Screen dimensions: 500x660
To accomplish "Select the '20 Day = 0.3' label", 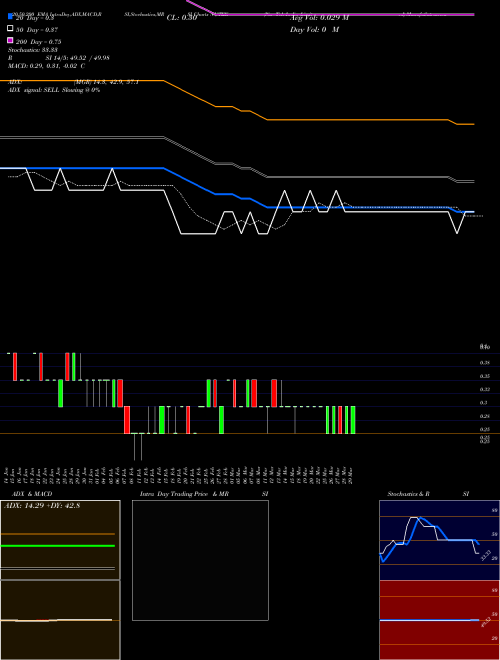I will [x=35, y=18].
